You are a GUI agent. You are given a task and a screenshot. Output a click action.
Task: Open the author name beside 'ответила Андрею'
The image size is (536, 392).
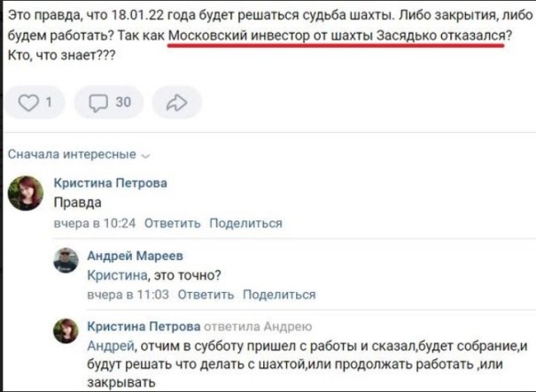coord(144,327)
